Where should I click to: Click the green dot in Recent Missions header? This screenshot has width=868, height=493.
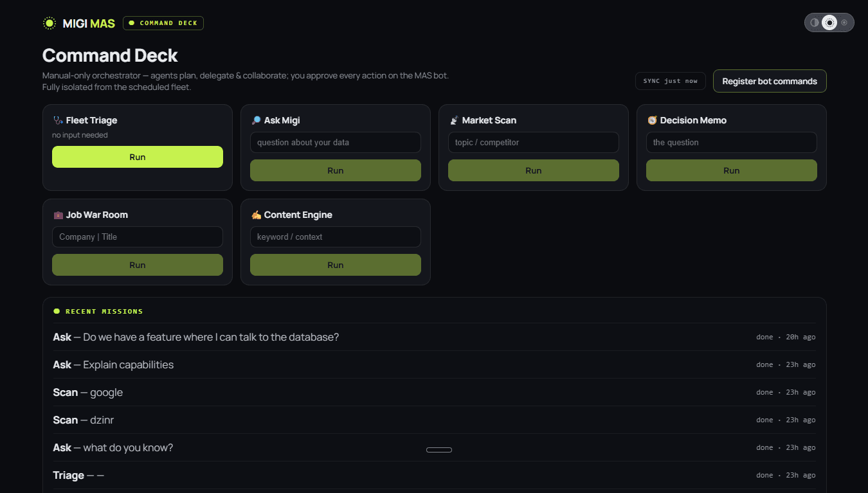click(x=57, y=311)
